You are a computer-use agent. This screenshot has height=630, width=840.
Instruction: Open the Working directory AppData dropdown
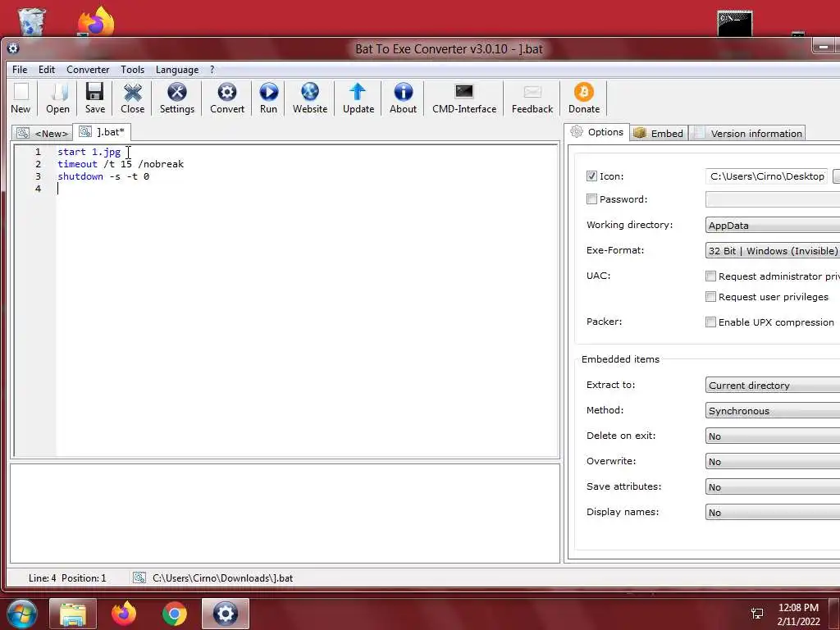click(x=773, y=225)
